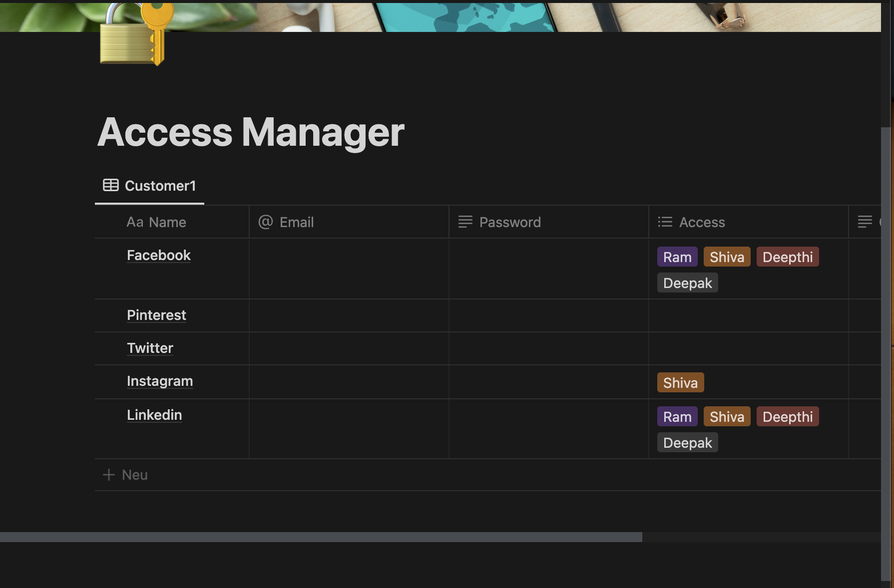
Task: Click the text-lines icon in Password header
Action: (x=465, y=222)
